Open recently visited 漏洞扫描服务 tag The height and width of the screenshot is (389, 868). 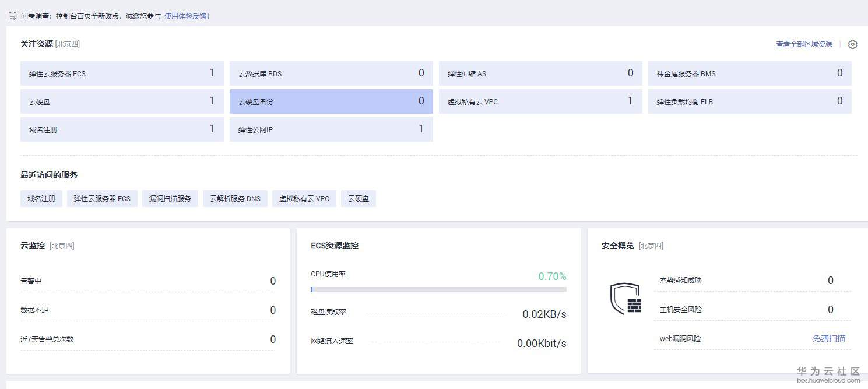point(170,199)
